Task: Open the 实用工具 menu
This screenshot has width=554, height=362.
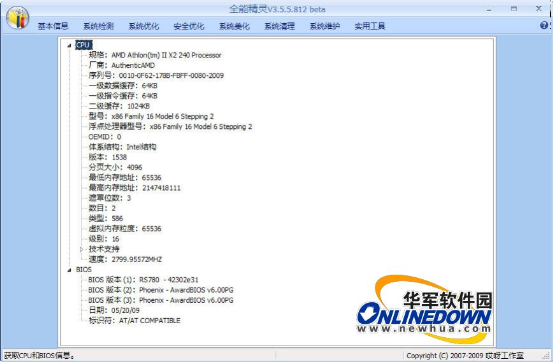Action: click(370, 26)
